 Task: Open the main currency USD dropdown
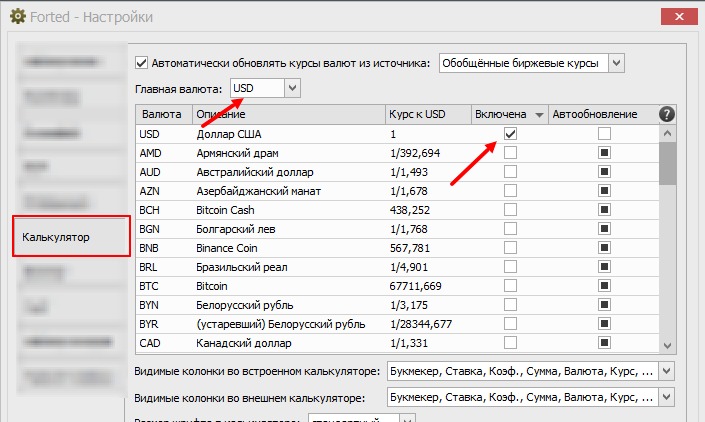(x=292, y=89)
